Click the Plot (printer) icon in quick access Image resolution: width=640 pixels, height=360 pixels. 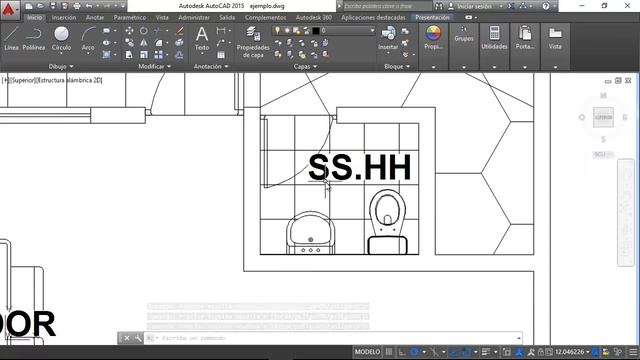pyautogui.click(x=77, y=6)
